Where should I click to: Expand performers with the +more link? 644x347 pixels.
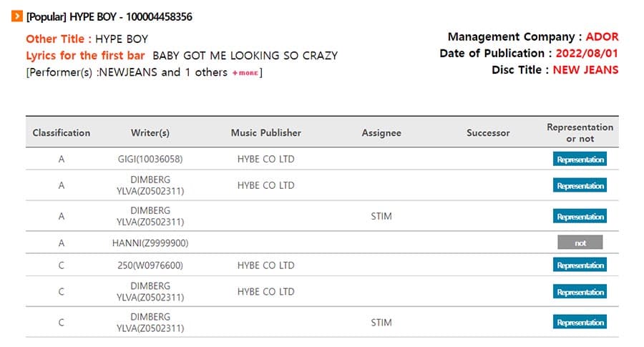(245, 73)
